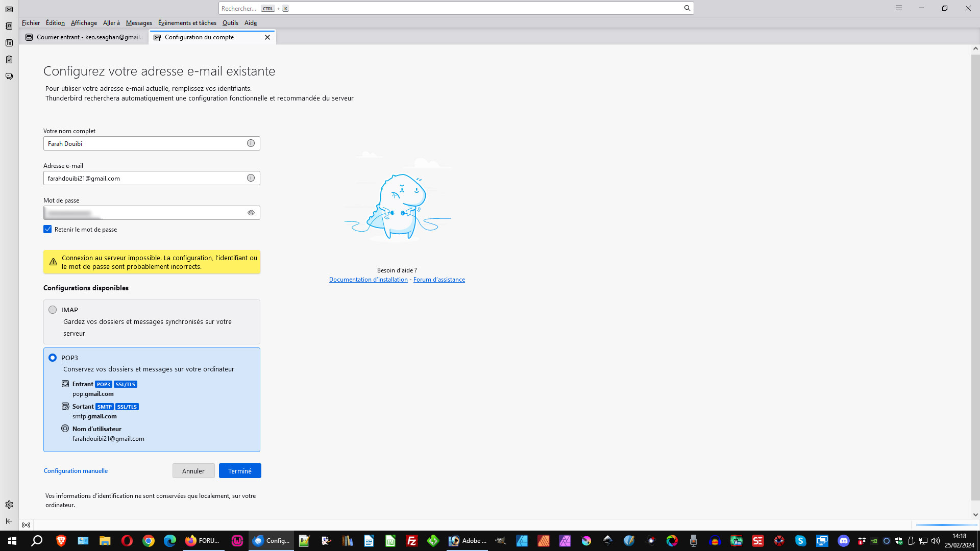Open the Calendar sidebar icon

click(x=9, y=43)
